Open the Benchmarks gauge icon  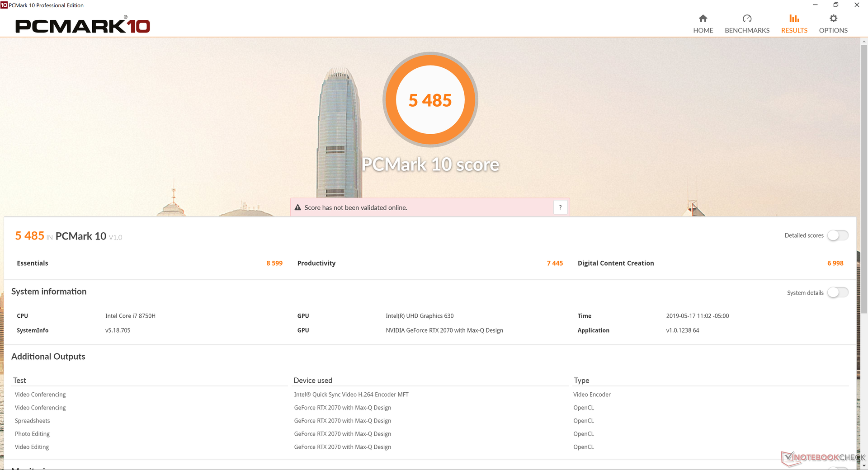(747, 19)
